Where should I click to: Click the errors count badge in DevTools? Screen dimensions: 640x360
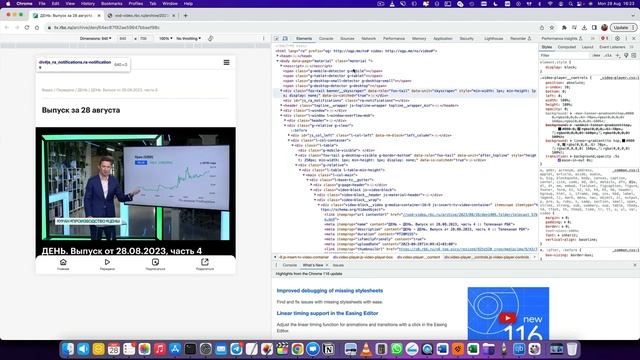[604, 38]
